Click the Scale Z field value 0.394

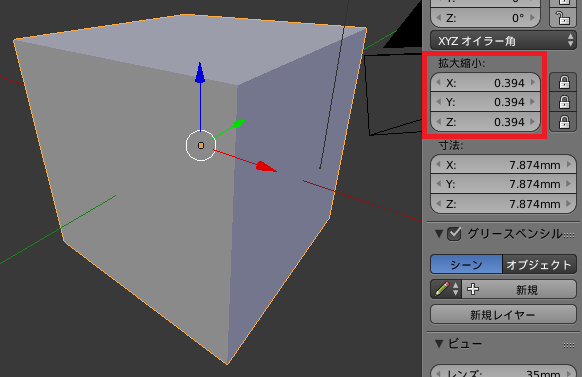tap(485, 122)
